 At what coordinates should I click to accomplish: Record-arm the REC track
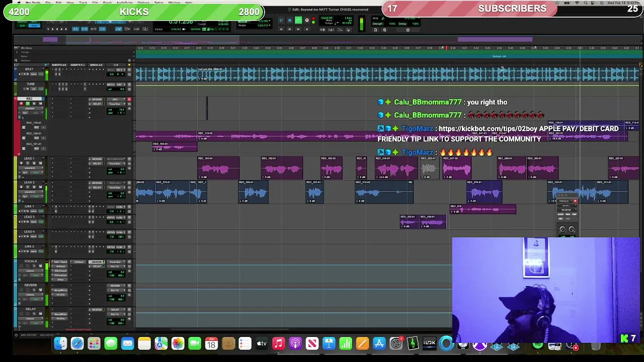(22, 104)
